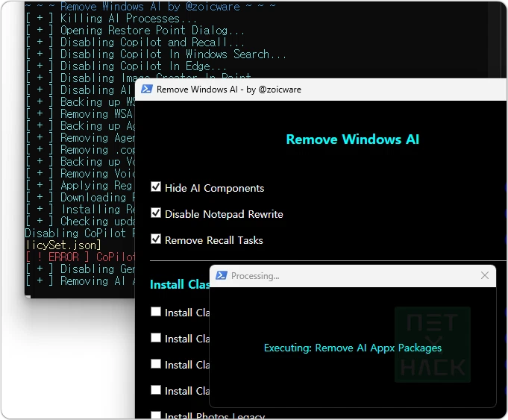
Task: Uncheck Hide AI Components
Action: coord(156,187)
